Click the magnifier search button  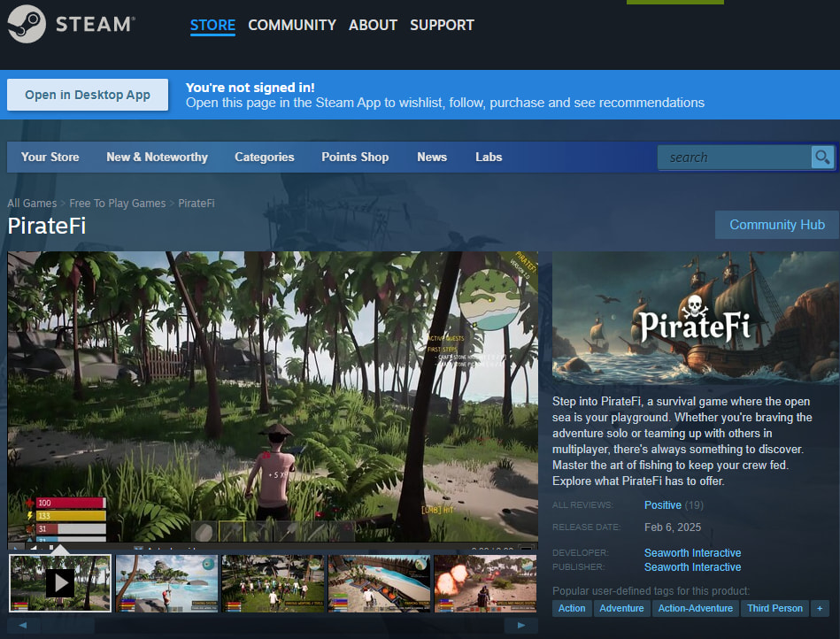tap(822, 157)
